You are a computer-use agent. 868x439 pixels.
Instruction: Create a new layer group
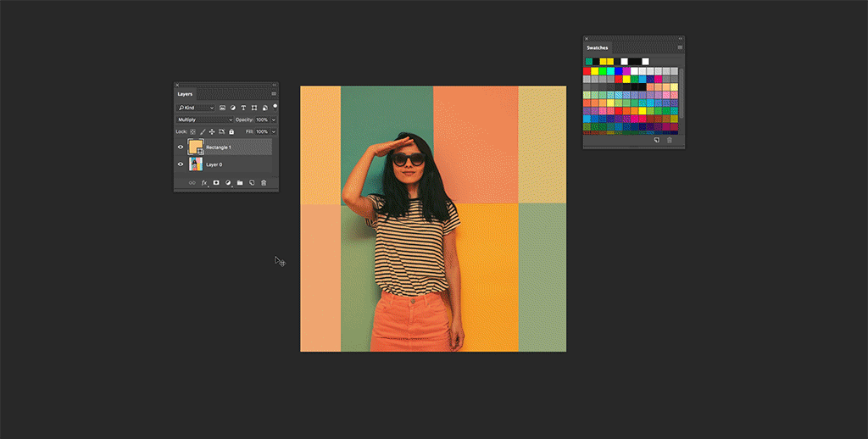240,183
